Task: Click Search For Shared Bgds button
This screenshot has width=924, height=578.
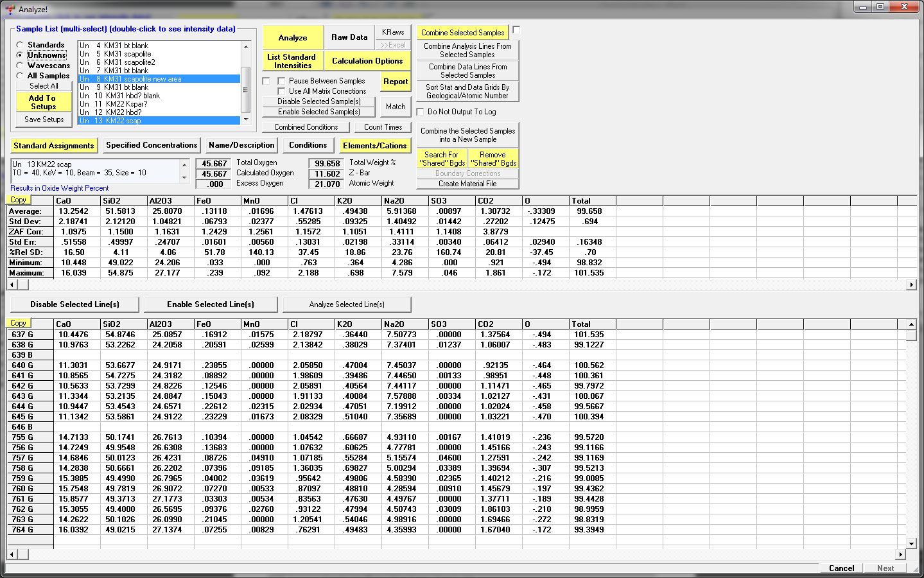Action: point(442,159)
